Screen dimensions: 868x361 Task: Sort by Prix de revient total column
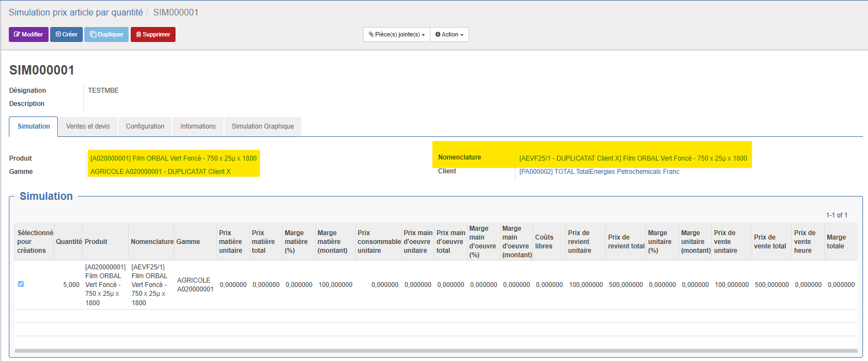(x=626, y=242)
